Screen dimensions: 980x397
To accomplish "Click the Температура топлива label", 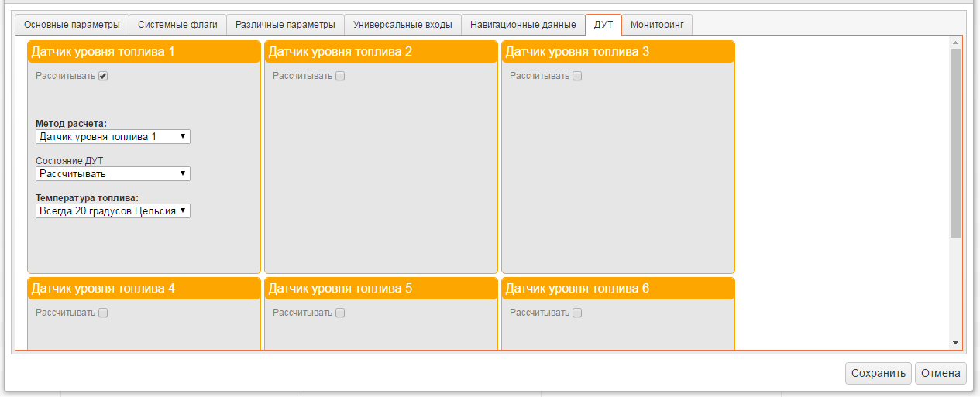I will [88, 197].
